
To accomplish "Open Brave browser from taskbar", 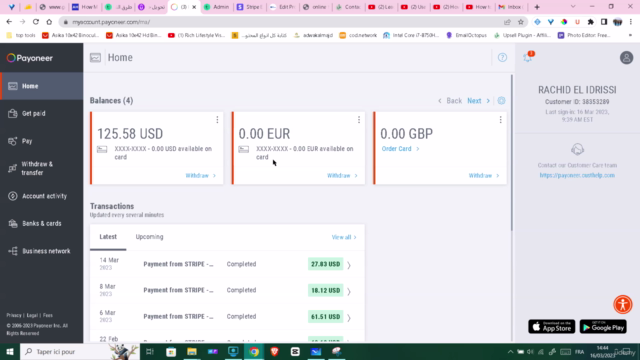I will (x=274, y=351).
